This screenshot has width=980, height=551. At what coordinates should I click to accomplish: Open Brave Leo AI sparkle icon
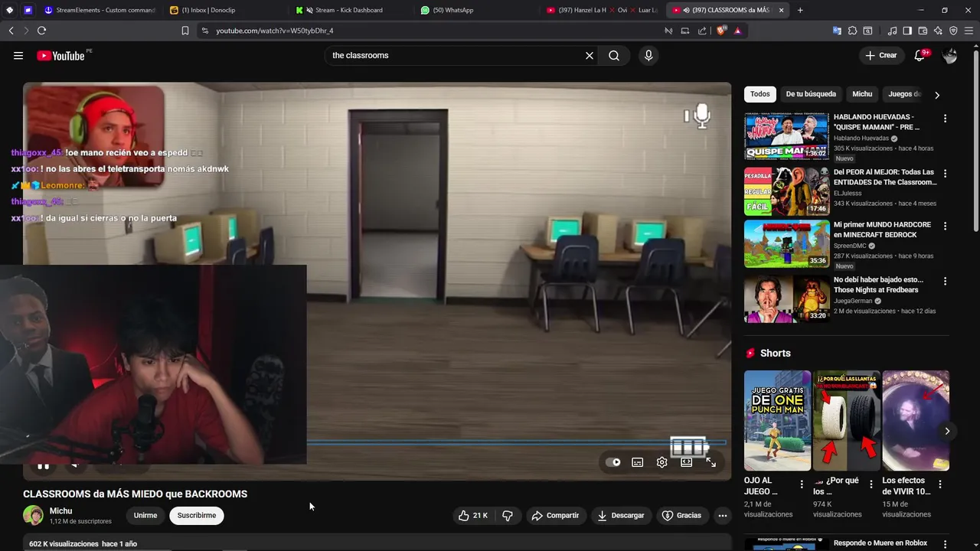938,31
